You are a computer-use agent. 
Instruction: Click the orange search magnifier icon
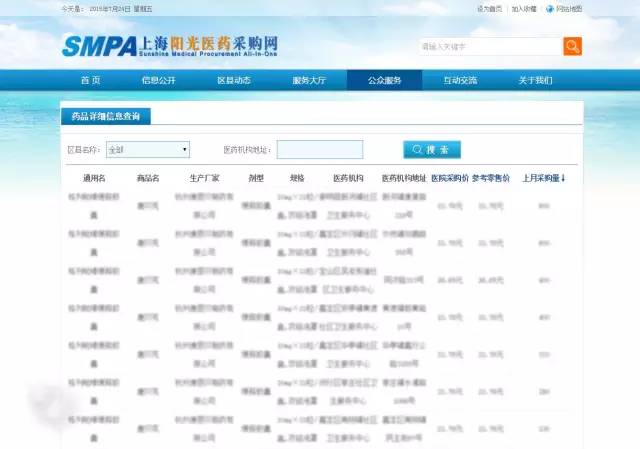(x=572, y=46)
